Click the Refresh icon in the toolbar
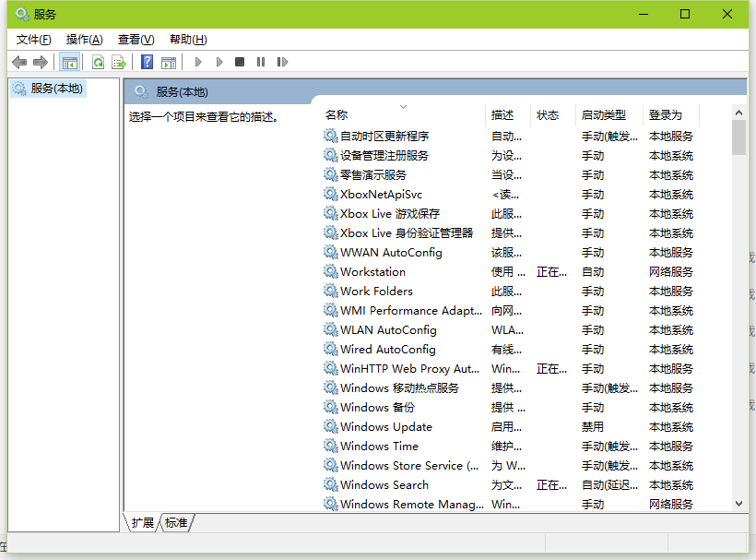 pyautogui.click(x=98, y=61)
